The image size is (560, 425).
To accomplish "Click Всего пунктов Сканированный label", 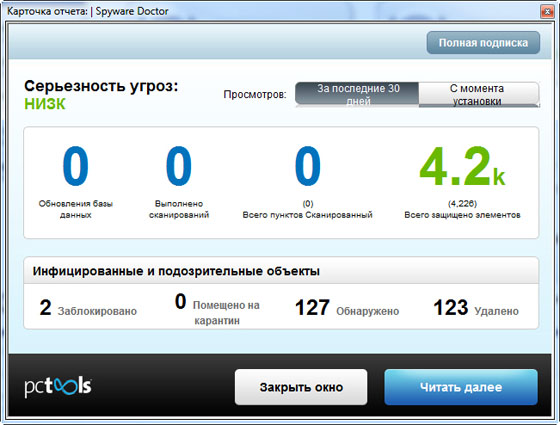I will (x=308, y=215).
